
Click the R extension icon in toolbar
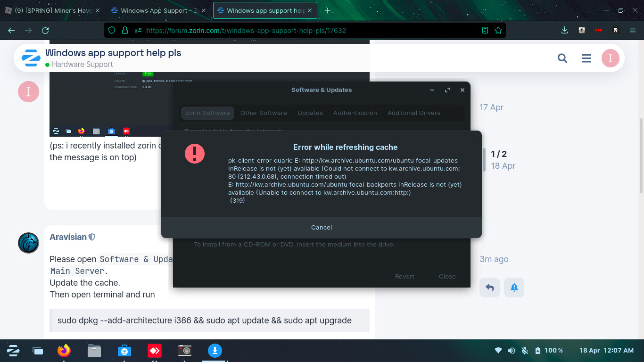[615, 30]
